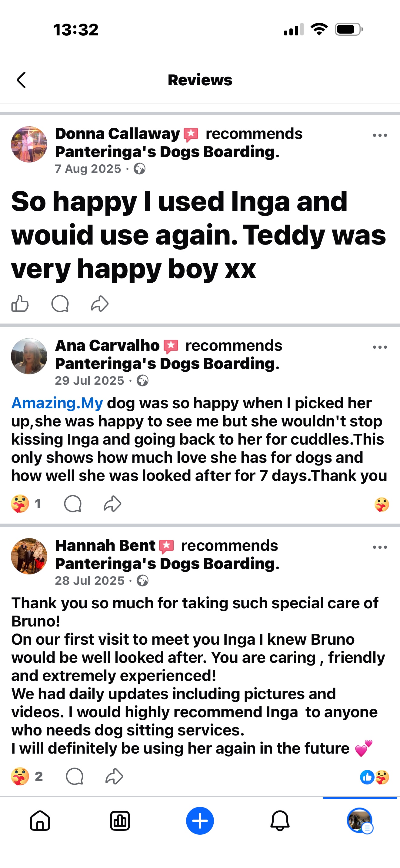Like Donna Callaway's review
400x868 pixels.
tap(20, 304)
